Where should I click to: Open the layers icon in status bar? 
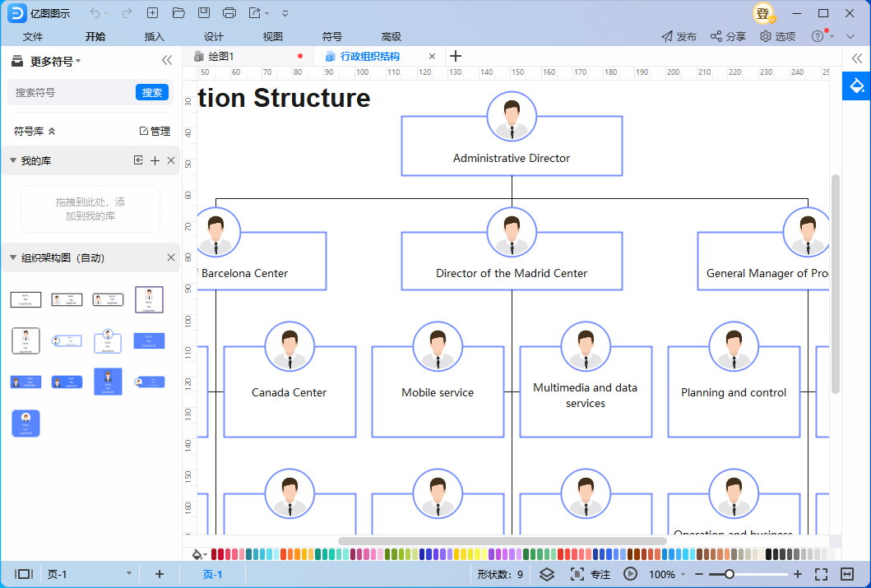(x=547, y=574)
